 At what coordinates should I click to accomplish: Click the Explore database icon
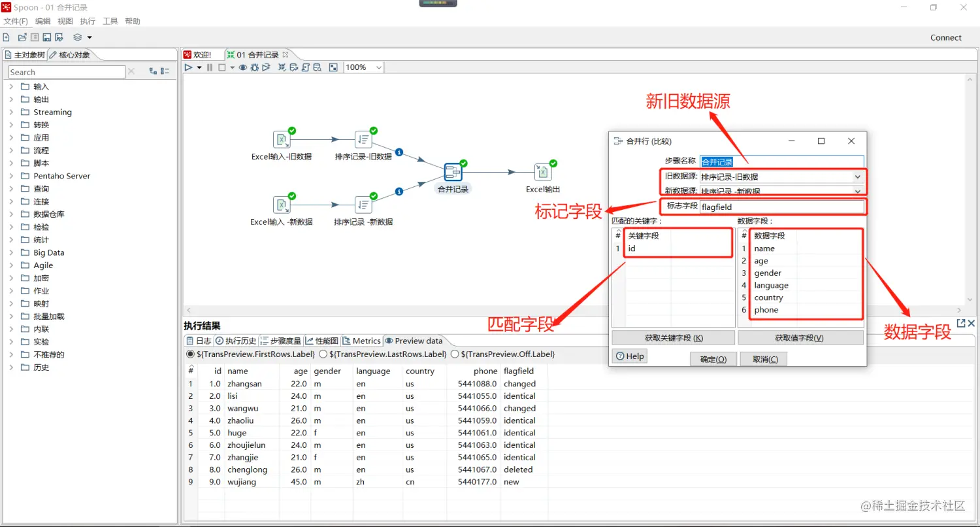click(x=318, y=67)
